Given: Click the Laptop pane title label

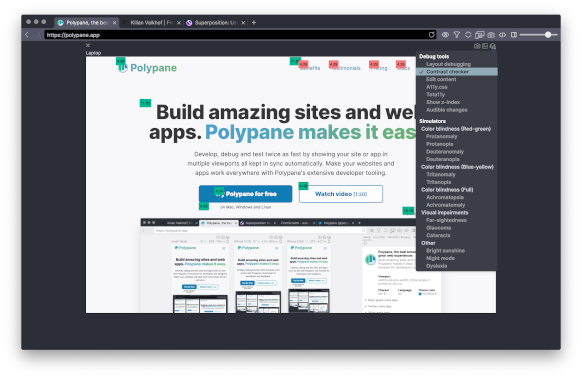Looking at the screenshot, I should pos(93,53).
